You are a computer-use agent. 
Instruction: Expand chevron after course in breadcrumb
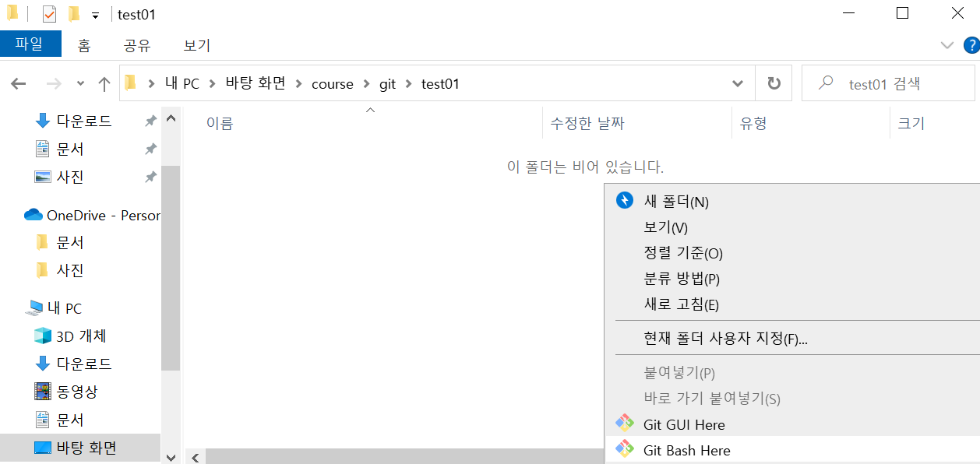[366, 83]
